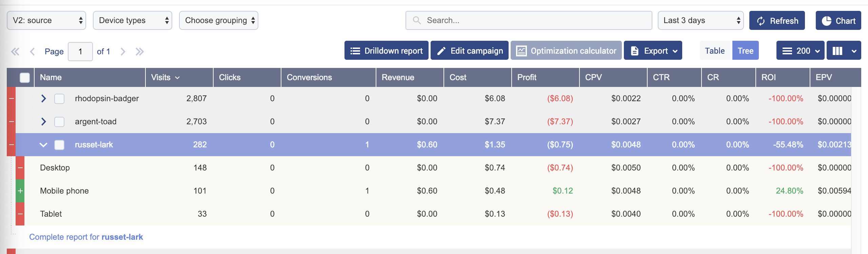
Task: Go to the first page arrow
Action: coord(15,52)
